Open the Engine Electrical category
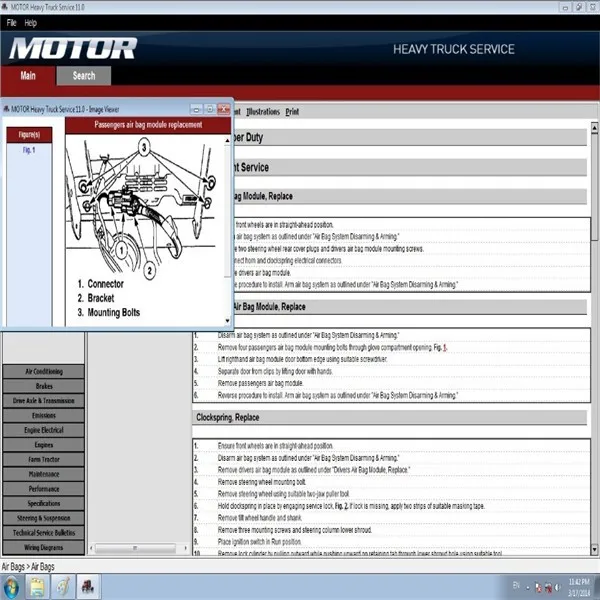 44,430
